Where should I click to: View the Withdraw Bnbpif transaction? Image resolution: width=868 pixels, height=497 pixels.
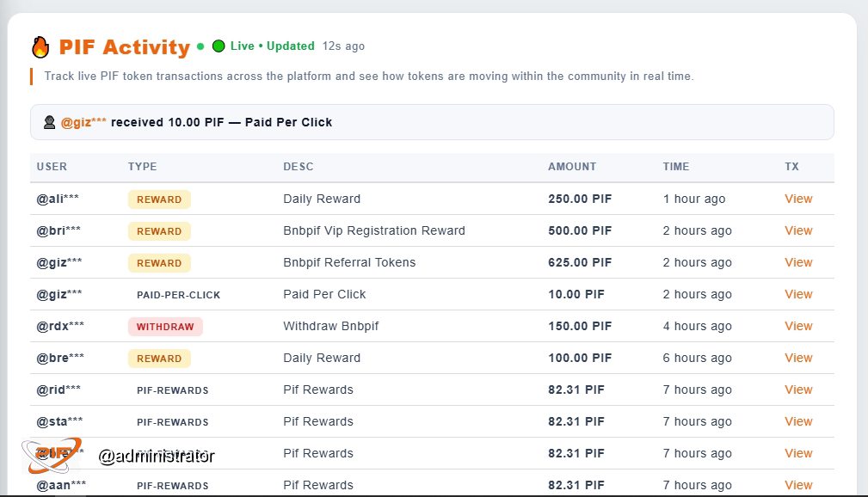tap(798, 326)
